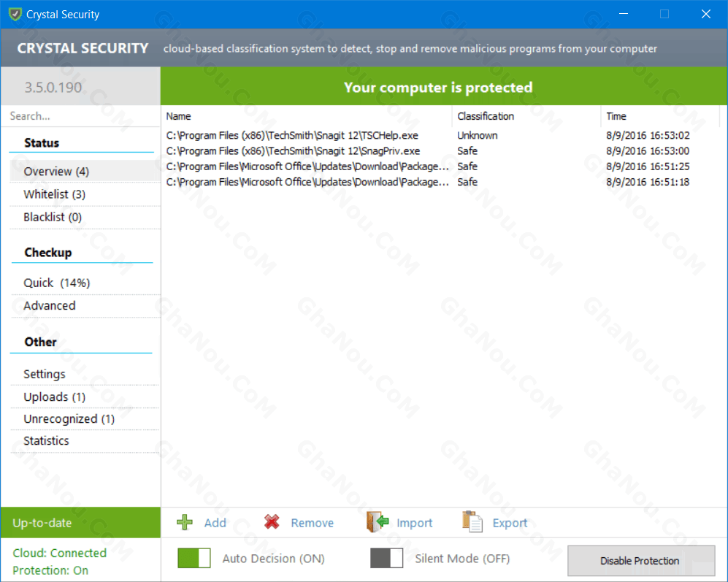This screenshot has width=728, height=582.
Task: Sort by the Classification column header
Action: coord(526,116)
